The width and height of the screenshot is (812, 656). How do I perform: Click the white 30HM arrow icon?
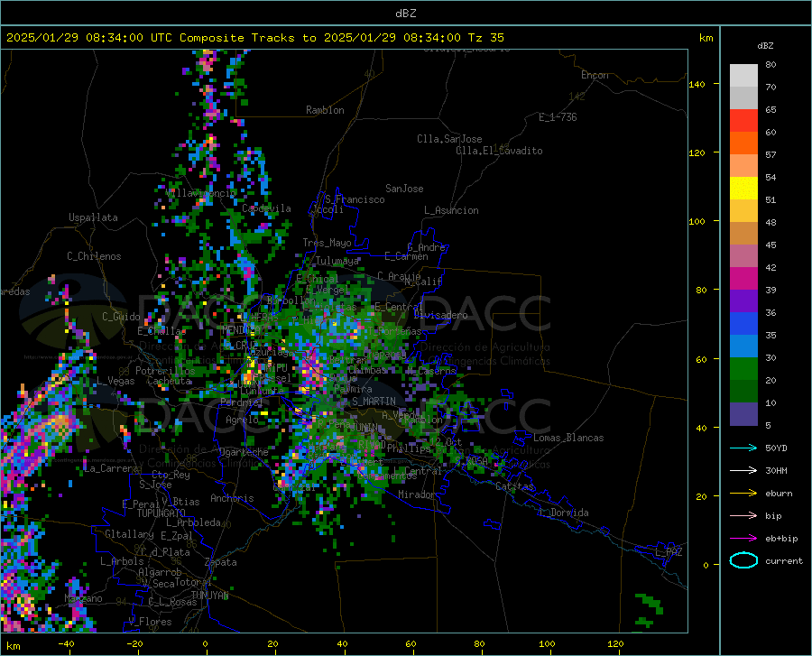(743, 471)
